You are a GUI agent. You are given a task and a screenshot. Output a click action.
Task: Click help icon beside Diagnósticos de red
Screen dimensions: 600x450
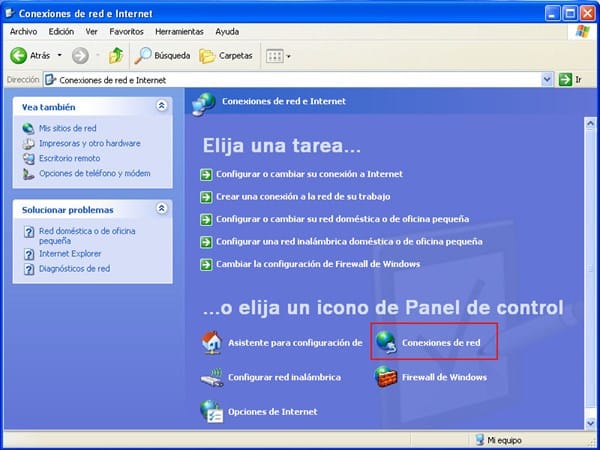pyautogui.click(x=29, y=269)
